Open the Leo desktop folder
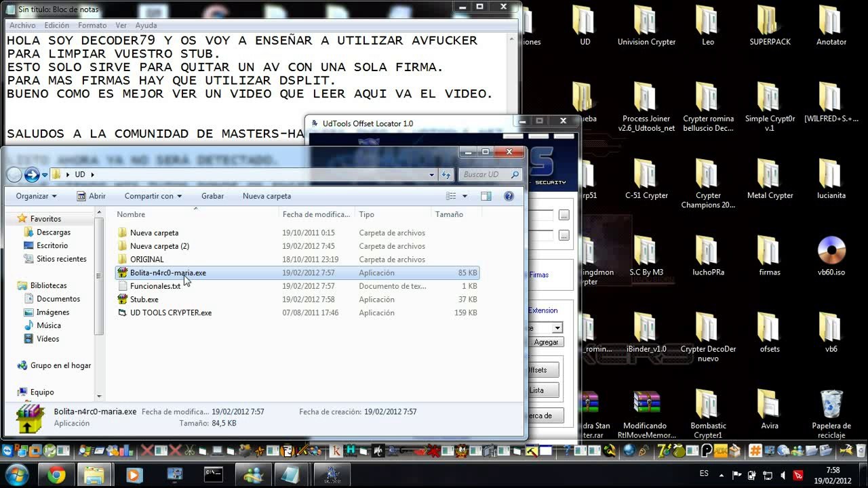 click(x=708, y=27)
